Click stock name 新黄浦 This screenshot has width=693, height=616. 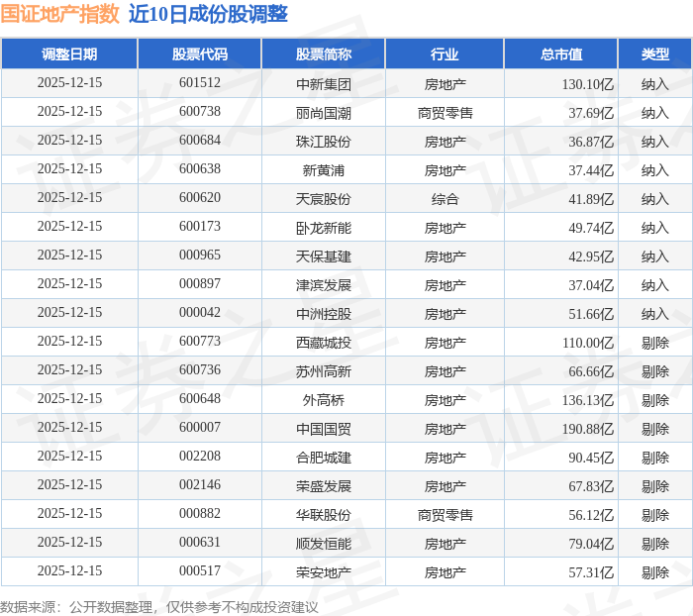pyautogui.click(x=324, y=170)
